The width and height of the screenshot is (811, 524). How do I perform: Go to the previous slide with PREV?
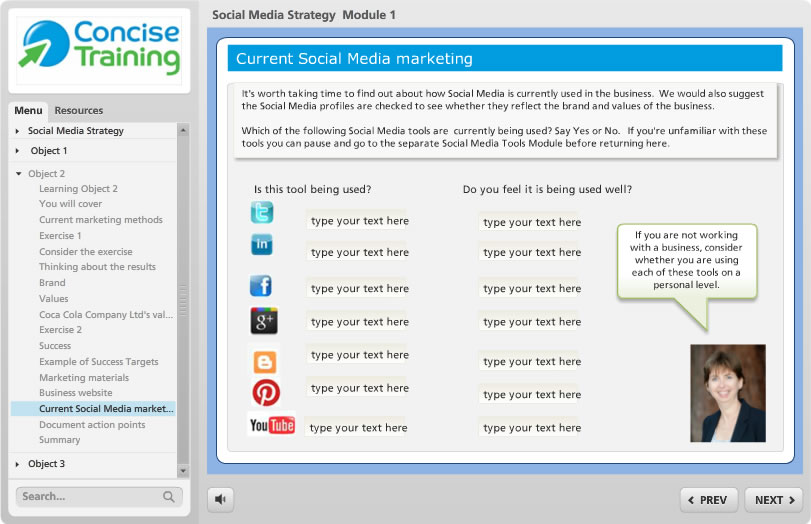(x=709, y=500)
